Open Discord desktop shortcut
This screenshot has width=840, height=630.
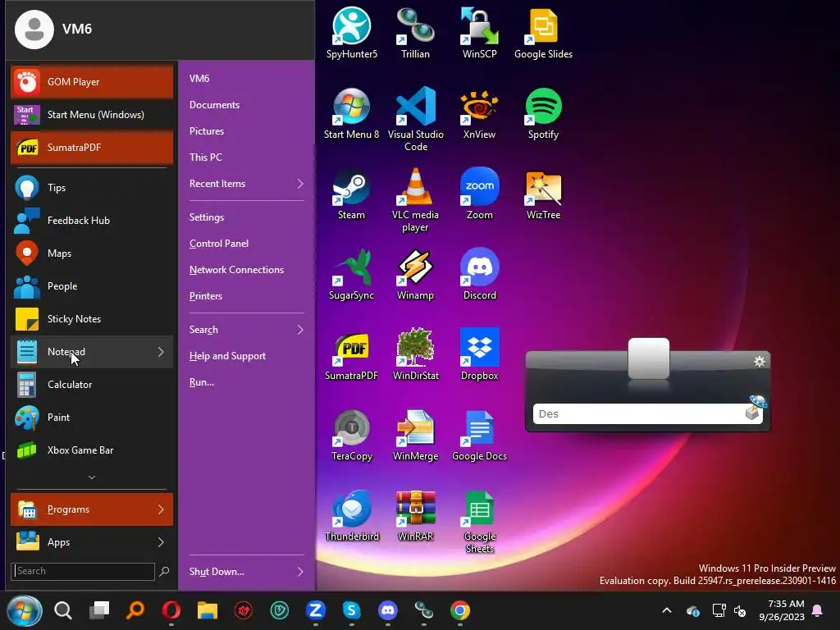tap(479, 274)
